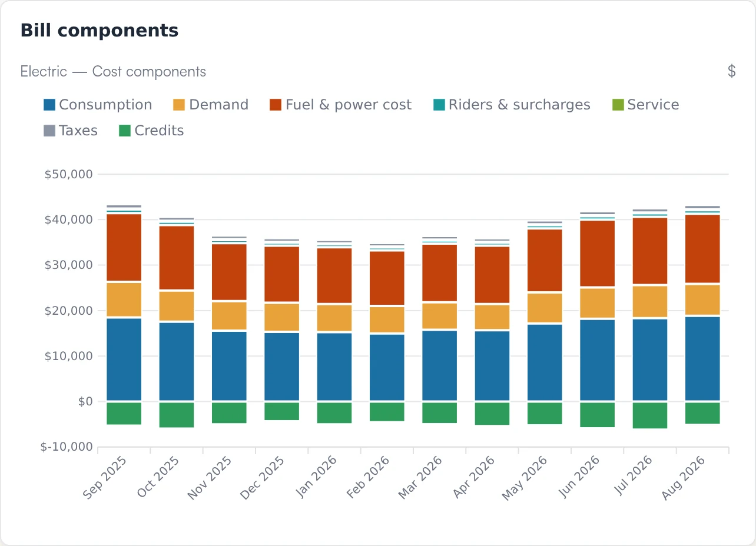Select the Jul 2026 green Credits segment
The height and width of the screenshot is (546, 756).
(x=651, y=415)
